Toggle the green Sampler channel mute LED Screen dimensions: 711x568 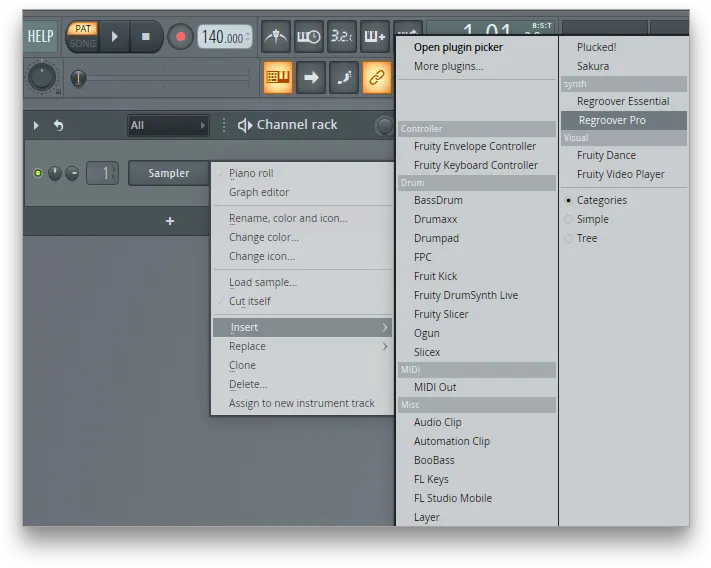(38, 173)
